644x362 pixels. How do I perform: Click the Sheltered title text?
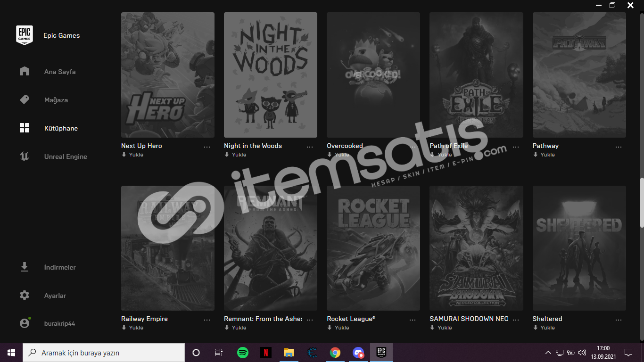[x=547, y=319]
